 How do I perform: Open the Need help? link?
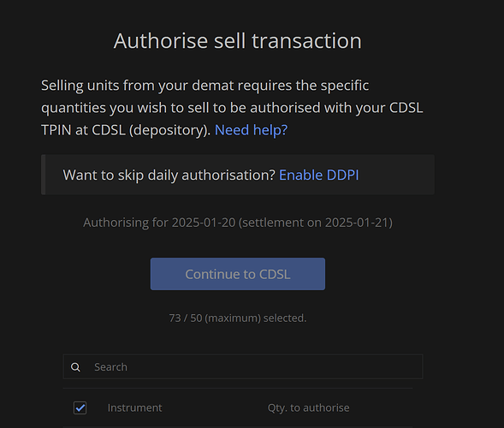(x=251, y=130)
